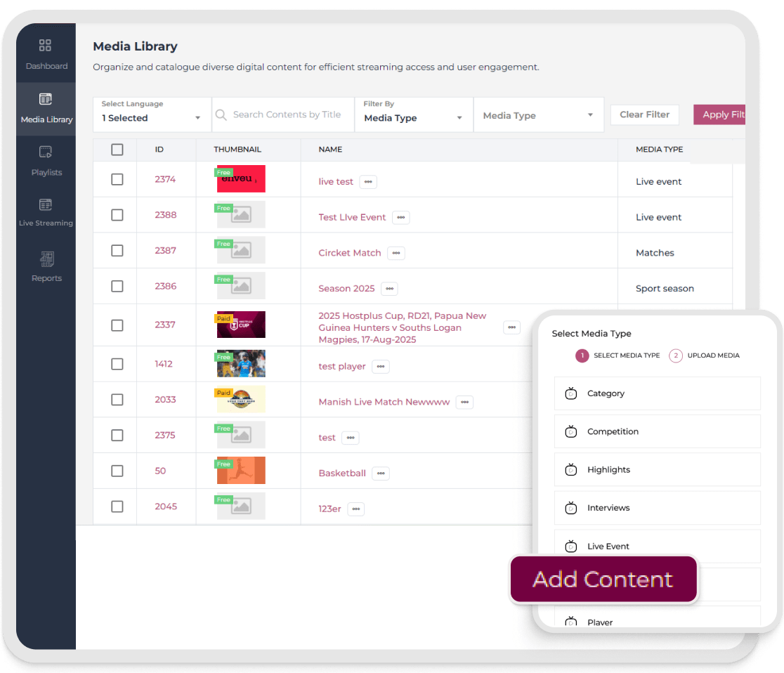Open more options for Basketball row
The width and height of the screenshot is (784, 673).
click(x=381, y=473)
